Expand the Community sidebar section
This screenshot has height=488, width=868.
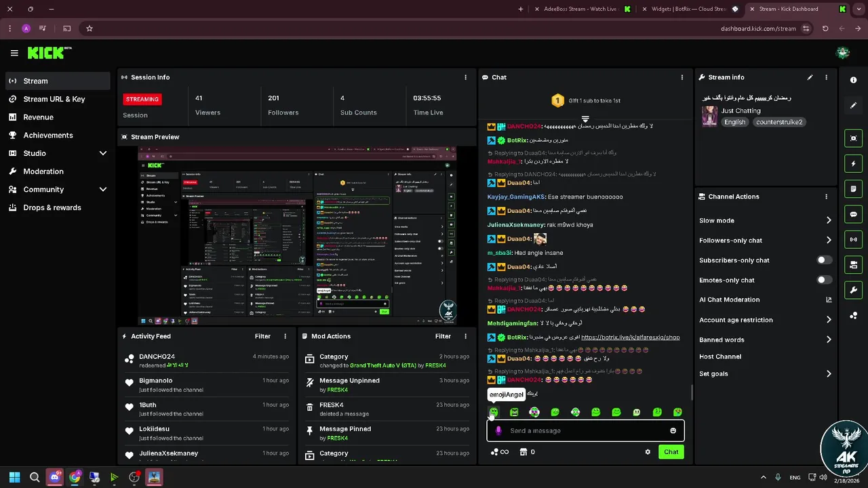(x=103, y=190)
